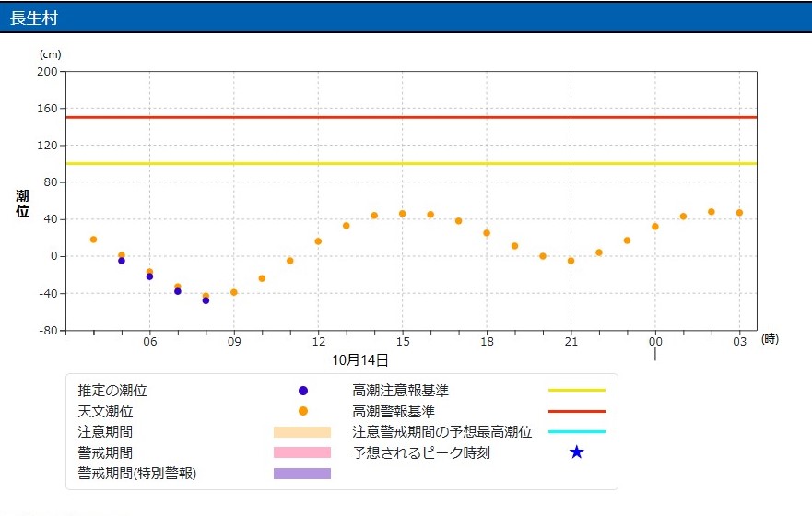Click the 長生村 header title
812x516 pixels.
click(34, 18)
